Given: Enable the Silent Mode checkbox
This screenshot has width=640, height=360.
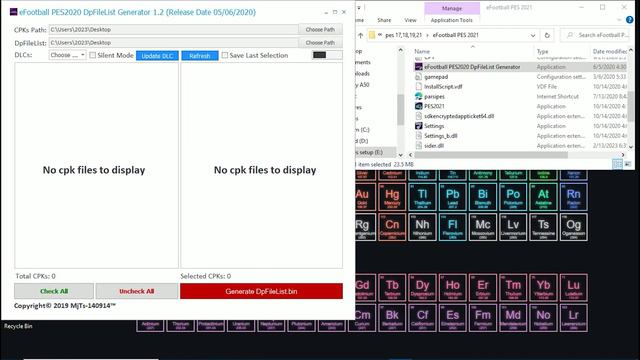Looking at the screenshot, I should click(93, 55).
